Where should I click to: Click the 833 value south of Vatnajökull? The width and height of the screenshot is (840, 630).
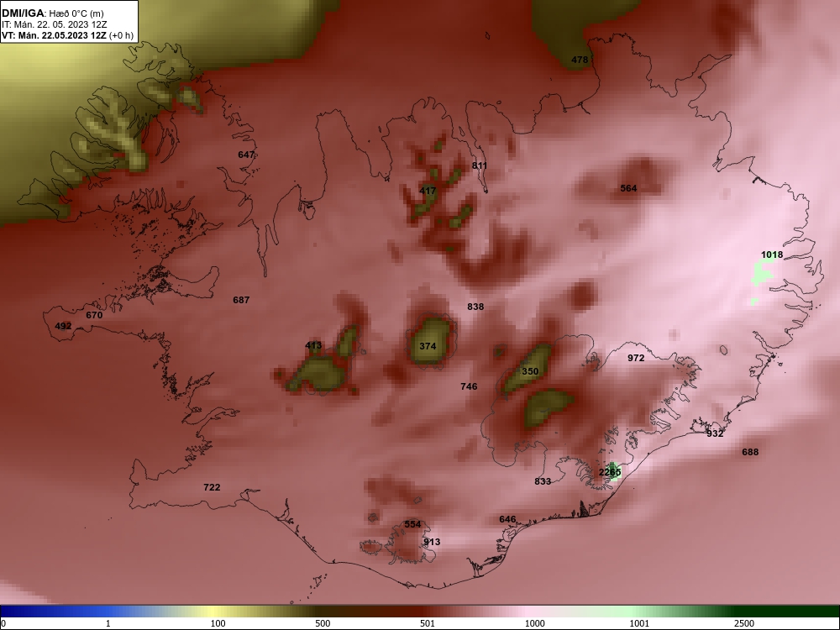click(x=543, y=481)
